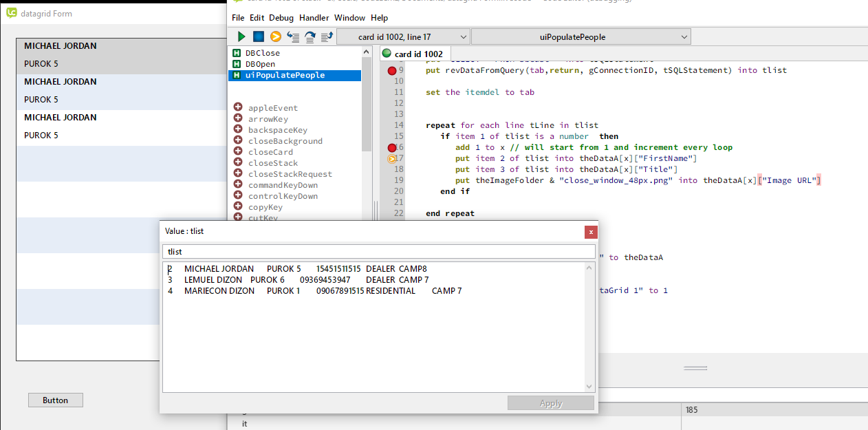The image size is (868, 430).
Task: Click the Step Over toolbar icon
Action: coord(310,36)
